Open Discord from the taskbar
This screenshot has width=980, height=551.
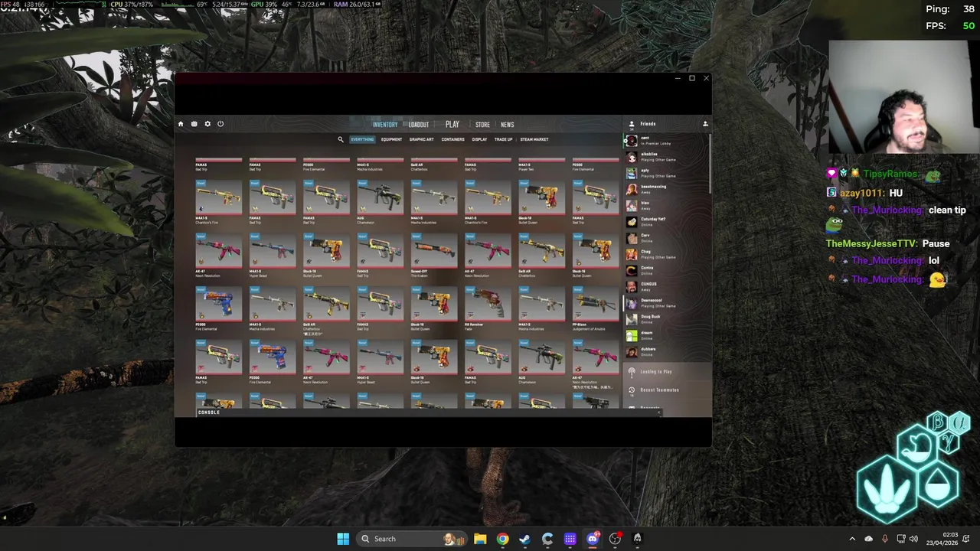pos(592,539)
